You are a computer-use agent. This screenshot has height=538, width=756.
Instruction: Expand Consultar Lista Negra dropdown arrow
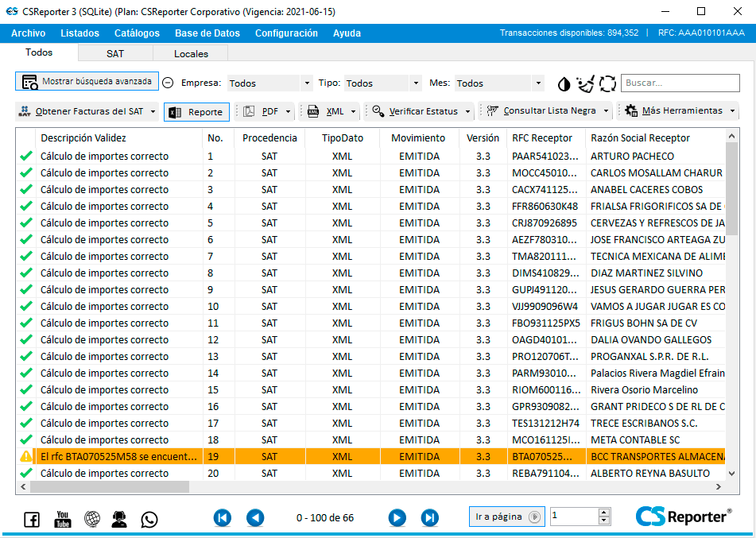(606, 111)
